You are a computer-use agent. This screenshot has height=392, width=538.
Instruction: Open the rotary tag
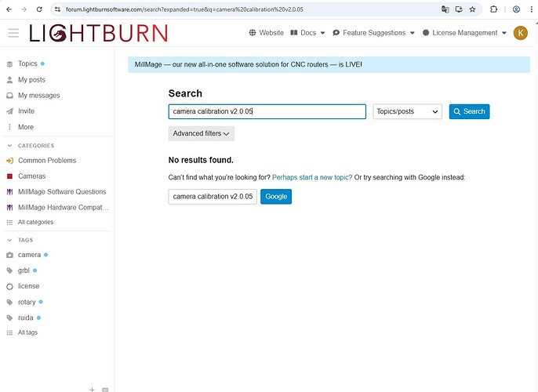(27, 302)
